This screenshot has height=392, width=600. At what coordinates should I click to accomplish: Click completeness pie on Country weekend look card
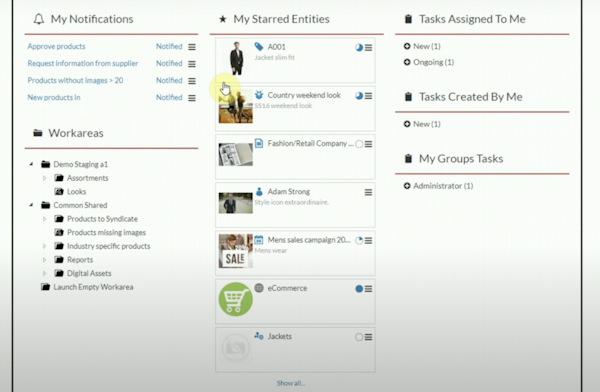(x=359, y=96)
